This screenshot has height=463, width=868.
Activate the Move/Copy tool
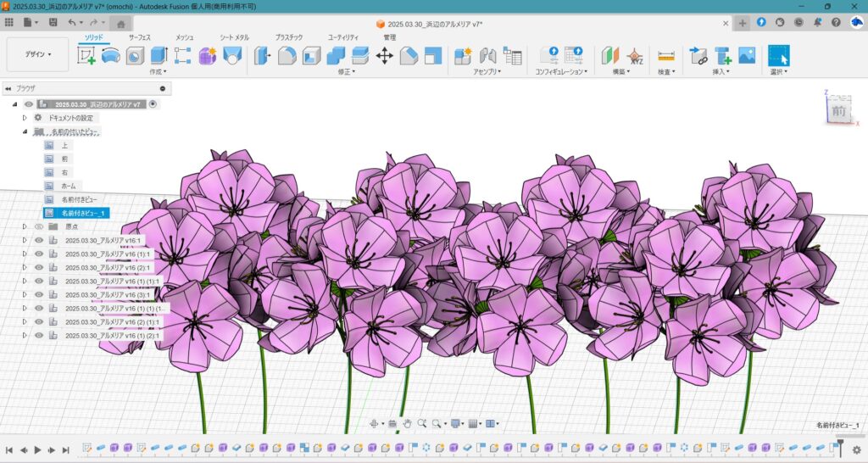click(384, 56)
